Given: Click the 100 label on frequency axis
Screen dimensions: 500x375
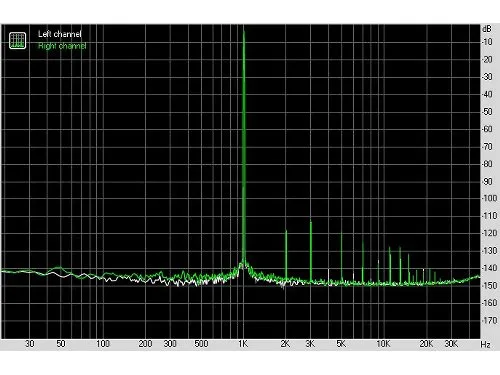Looking at the screenshot, I should pos(103,344).
